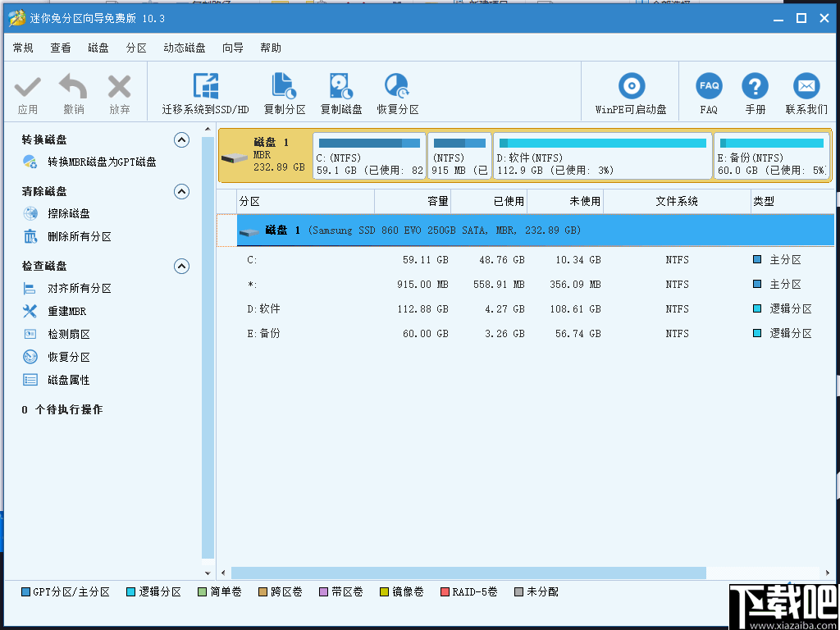
Task: Open the 向导 menu
Action: (232, 48)
